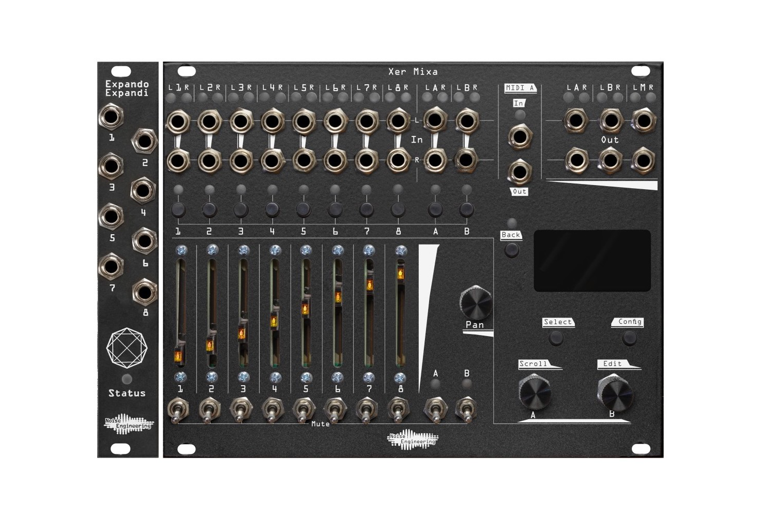Screen dimensions: 760x532
Task: Tap the channel 3 select button
Action: (241, 209)
